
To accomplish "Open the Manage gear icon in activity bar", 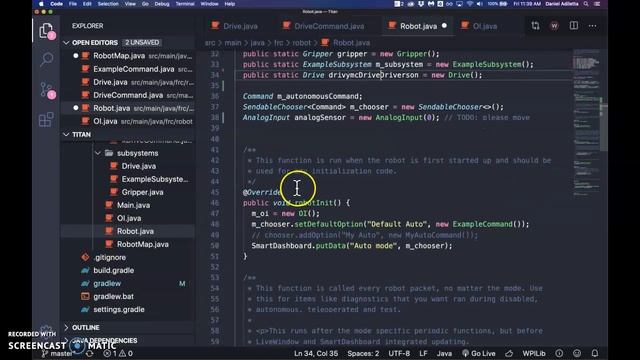I will point(46,331).
